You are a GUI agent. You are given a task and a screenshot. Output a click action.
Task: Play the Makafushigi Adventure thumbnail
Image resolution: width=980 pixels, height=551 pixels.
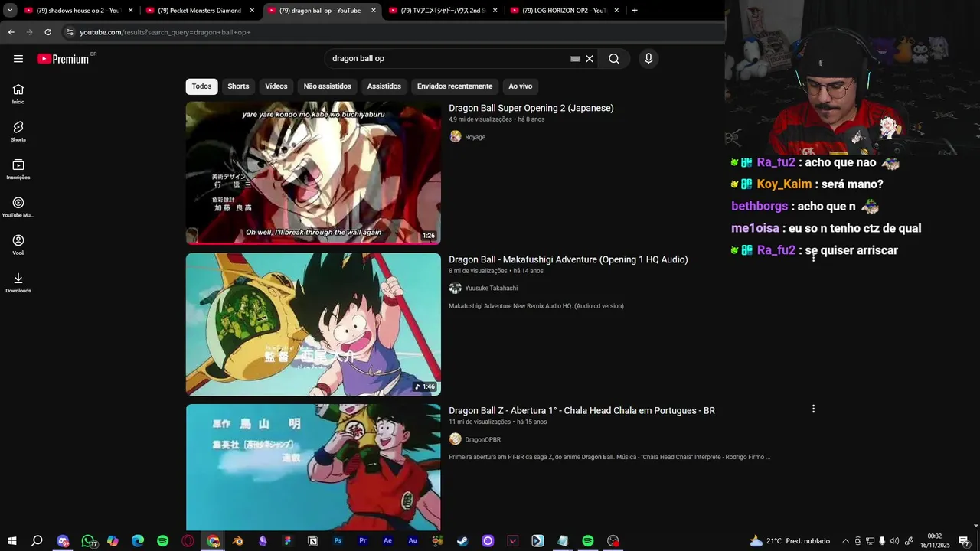coord(313,324)
